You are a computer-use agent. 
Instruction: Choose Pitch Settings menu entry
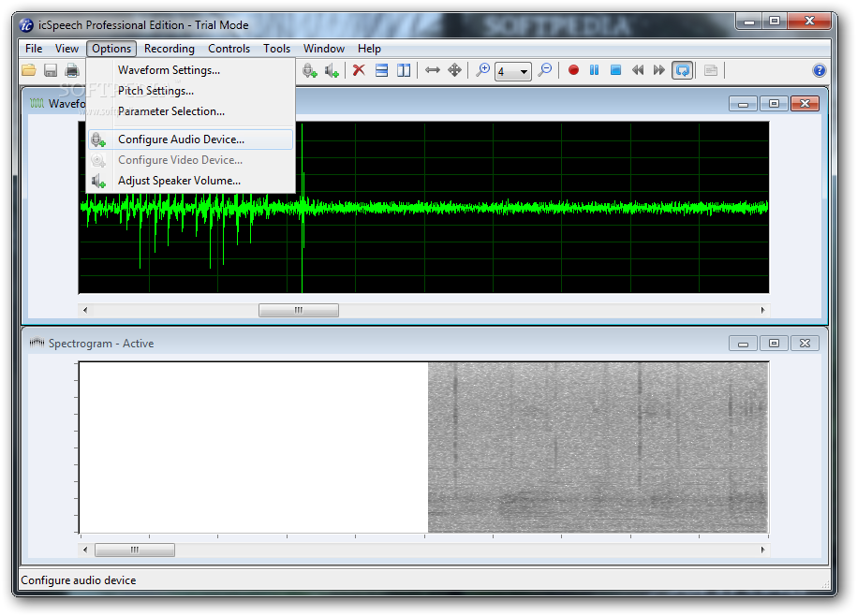point(191,91)
